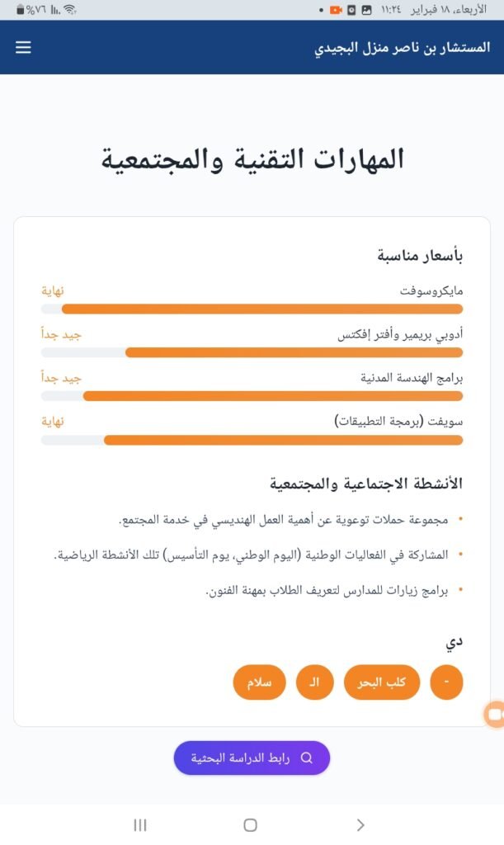Tap the Wi-Fi icon in status bar
The height and width of the screenshot is (845, 504).
coord(69,10)
